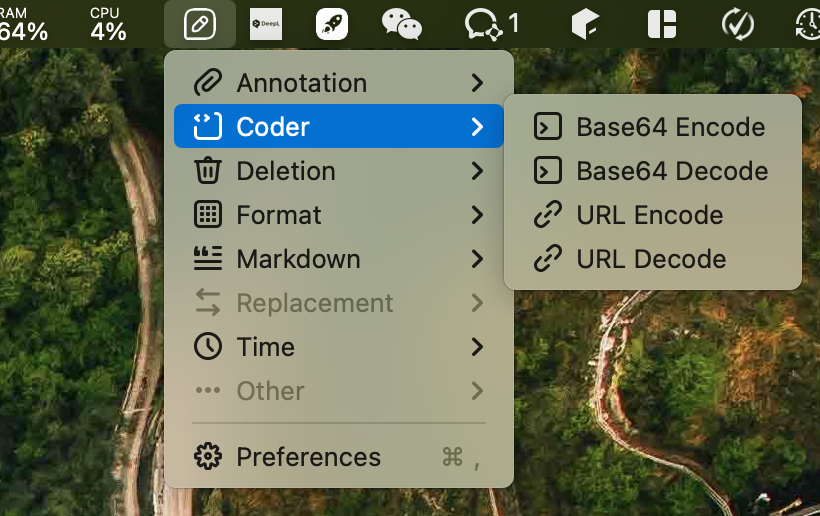Choose Base64 Encode

[653, 127]
